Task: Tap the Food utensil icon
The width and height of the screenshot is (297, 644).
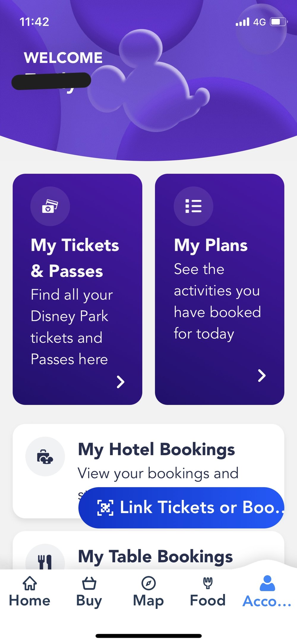Action: (208, 583)
